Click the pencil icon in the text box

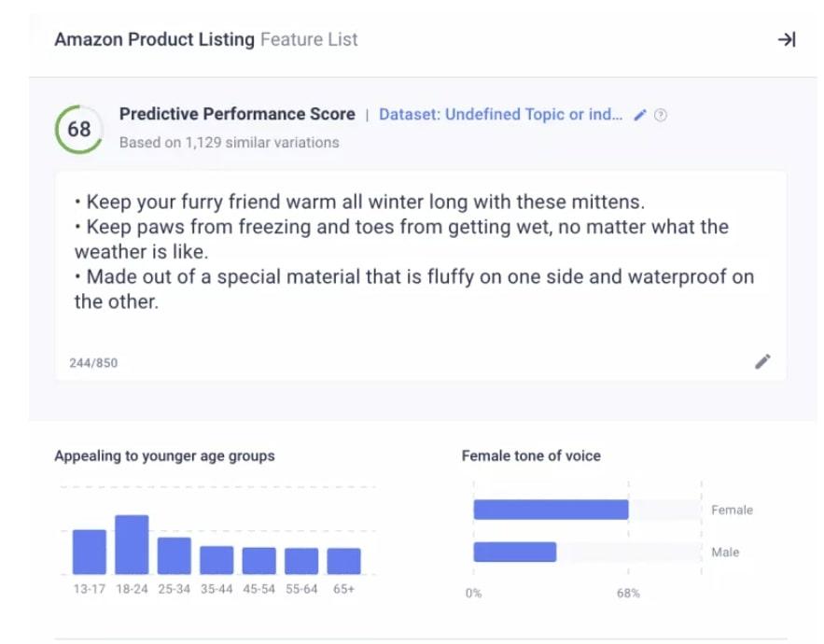tap(762, 362)
